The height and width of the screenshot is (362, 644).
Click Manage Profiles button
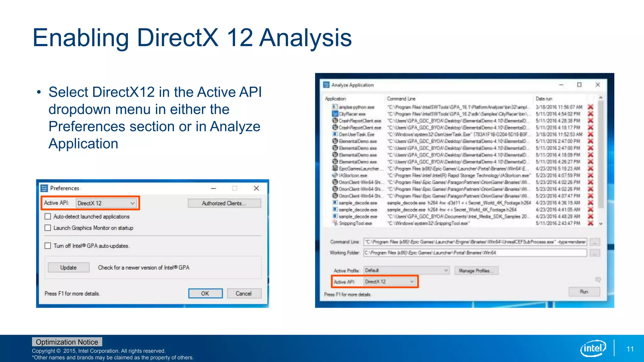click(x=476, y=271)
